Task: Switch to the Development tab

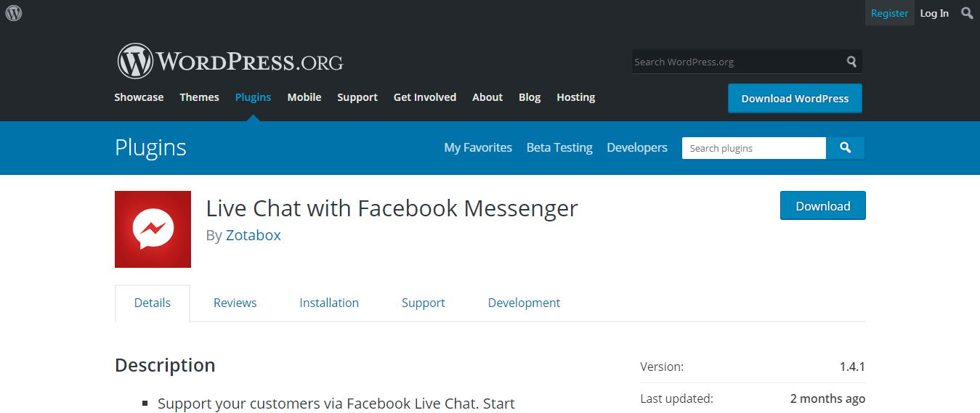Action: (x=524, y=303)
